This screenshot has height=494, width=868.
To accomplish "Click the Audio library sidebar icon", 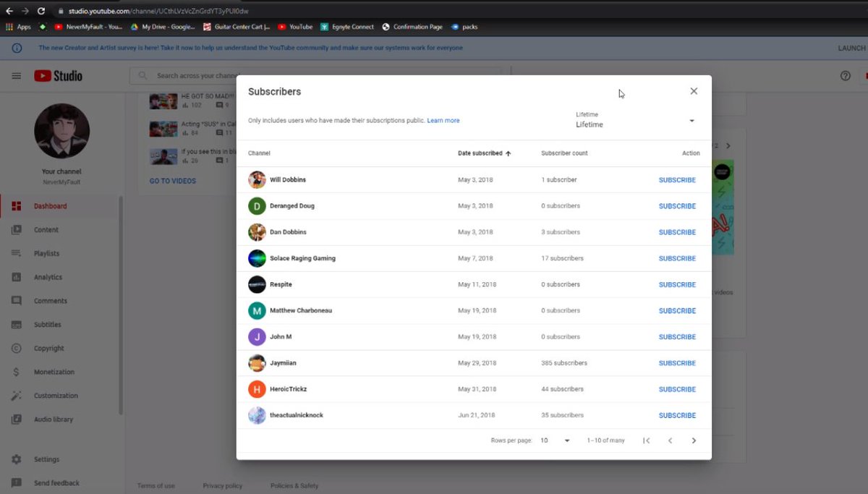I will pos(17,420).
